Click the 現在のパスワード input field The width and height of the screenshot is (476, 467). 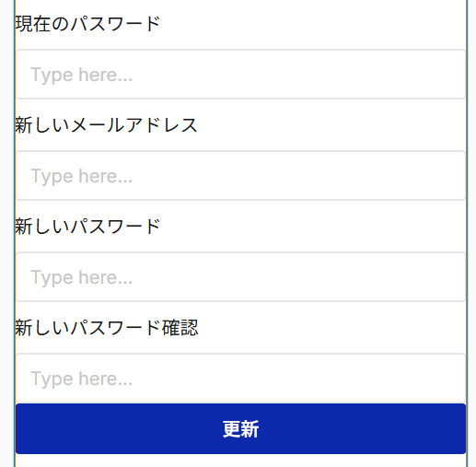tap(240, 75)
